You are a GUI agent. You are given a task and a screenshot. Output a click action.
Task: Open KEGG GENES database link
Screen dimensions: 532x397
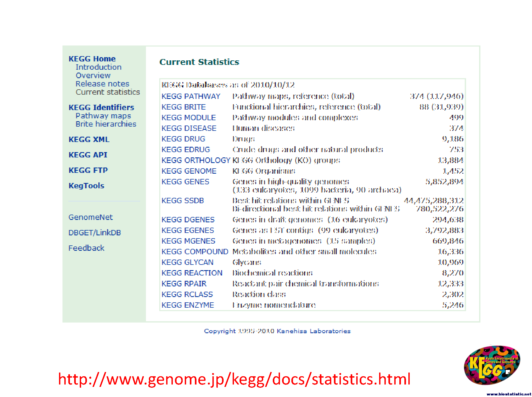coord(186,182)
